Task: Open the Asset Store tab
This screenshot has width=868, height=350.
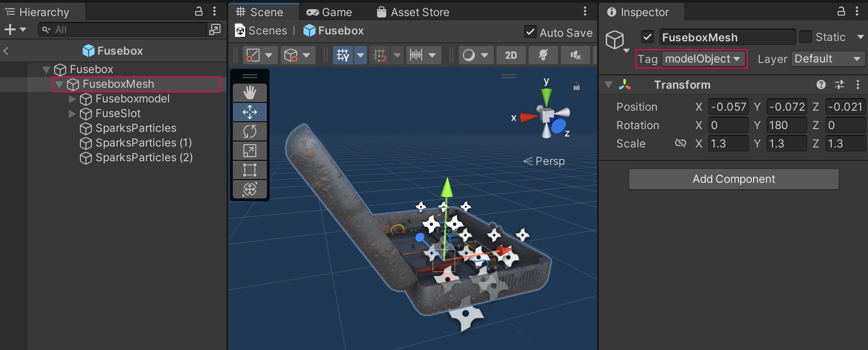Action: pyautogui.click(x=413, y=12)
